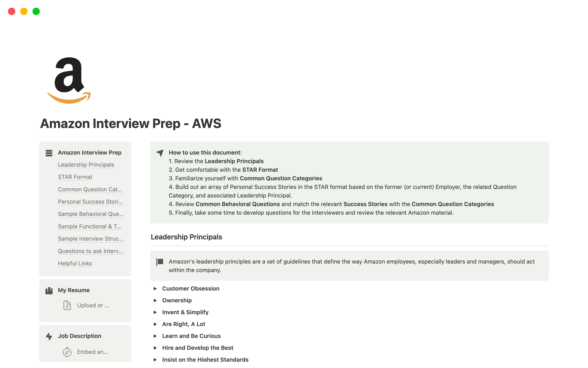
Task: Click the arrow icon next to How to use
Action: point(160,152)
